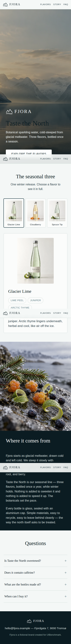Pick the Spruce Tip flavor card
The width and height of the screenshot is (71, 644).
tap(57, 213)
